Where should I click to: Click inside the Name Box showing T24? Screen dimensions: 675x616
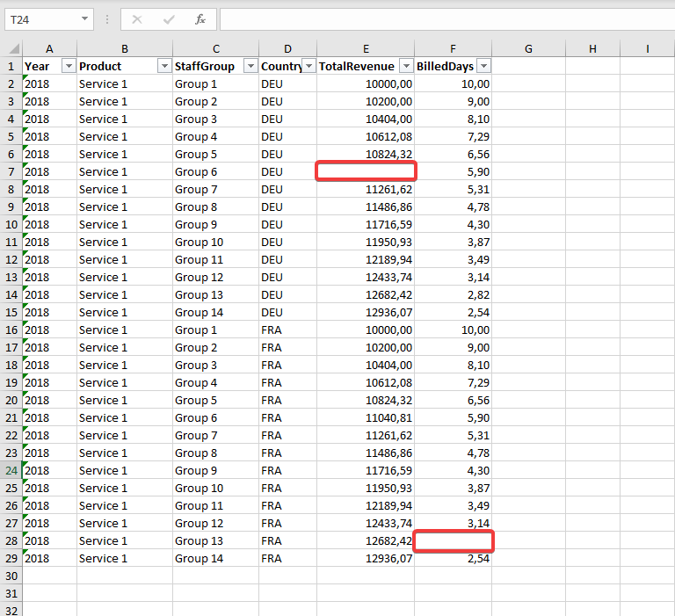(x=42, y=19)
